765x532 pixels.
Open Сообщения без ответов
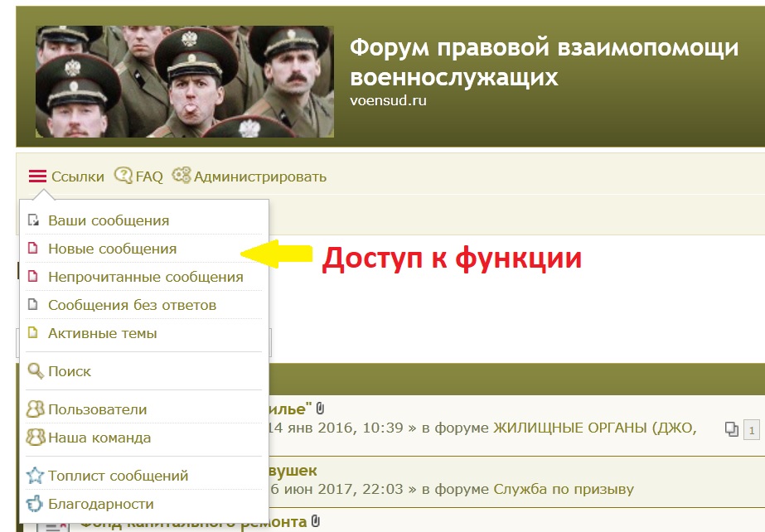132,305
